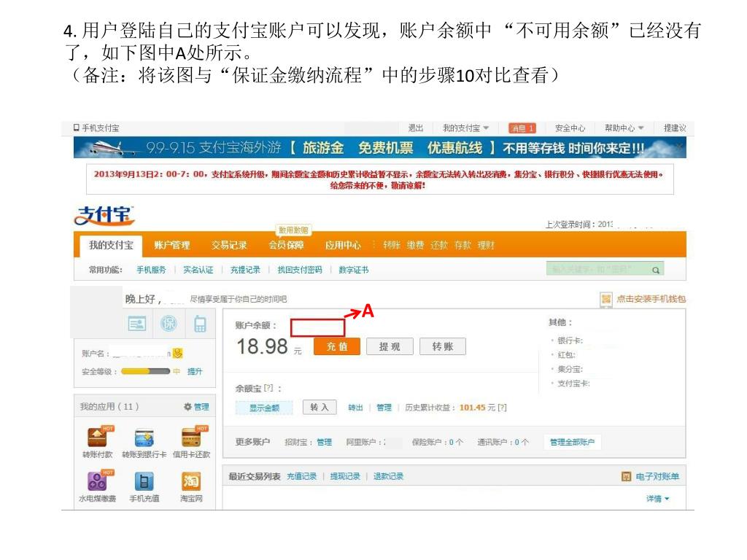Screen dimensions: 747x560
Task: Click 转入 button for 余额宝
Action: click(x=320, y=407)
